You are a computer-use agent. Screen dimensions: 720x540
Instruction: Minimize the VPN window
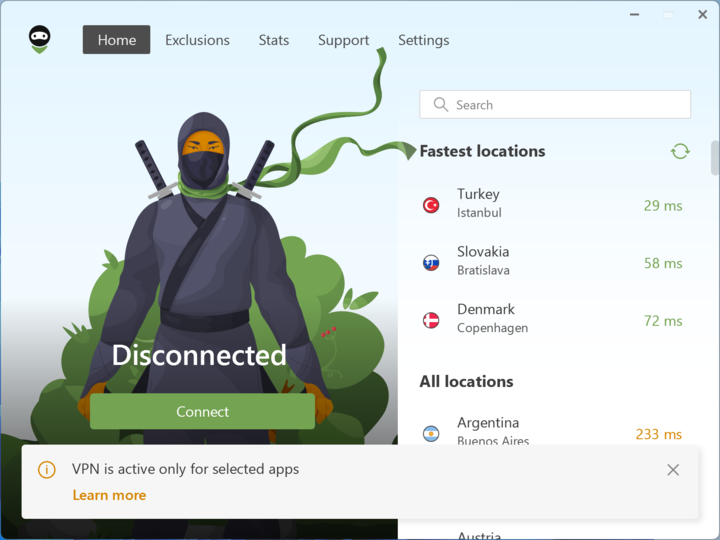click(635, 15)
